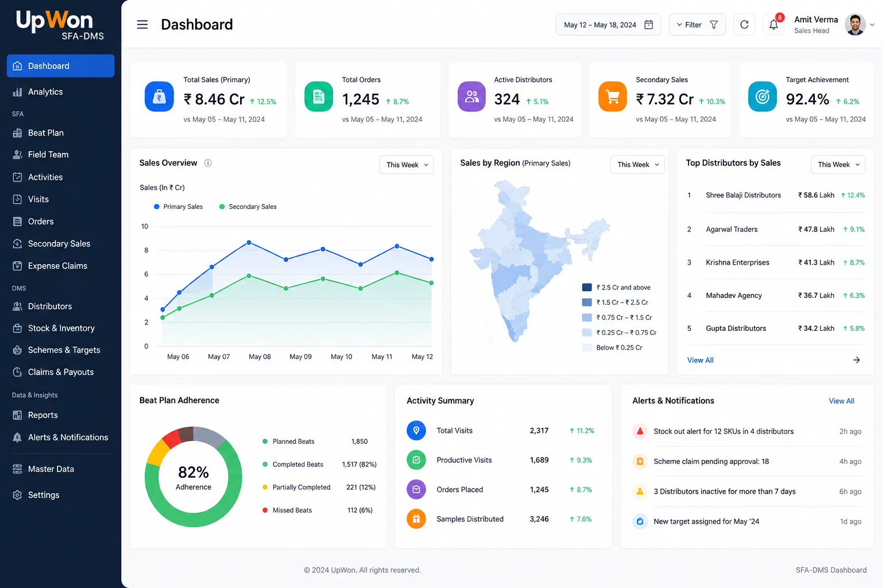882x588 pixels.
Task: Click the Target Achievement bullseye icon
Action: [763, 96]
